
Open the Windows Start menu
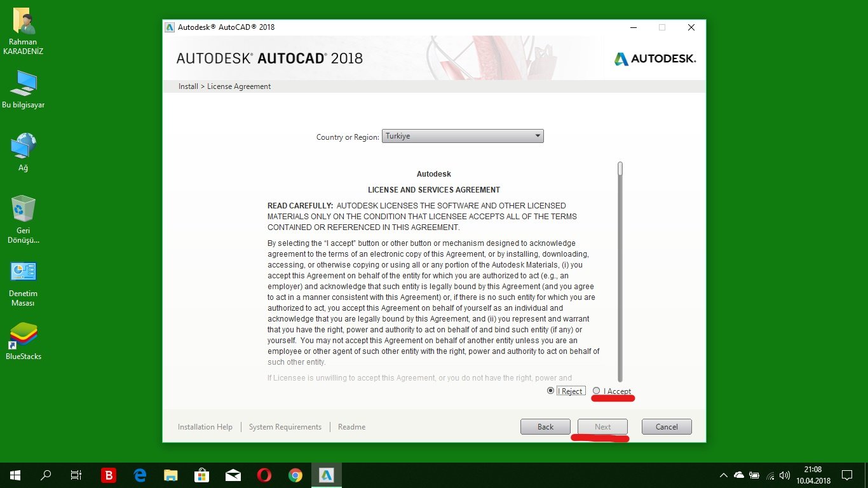coord(15,475)
